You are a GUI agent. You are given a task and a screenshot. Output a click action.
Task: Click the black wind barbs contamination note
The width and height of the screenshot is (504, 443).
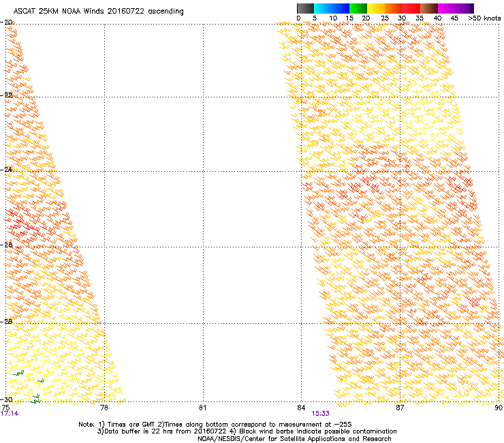pos(313,431)
